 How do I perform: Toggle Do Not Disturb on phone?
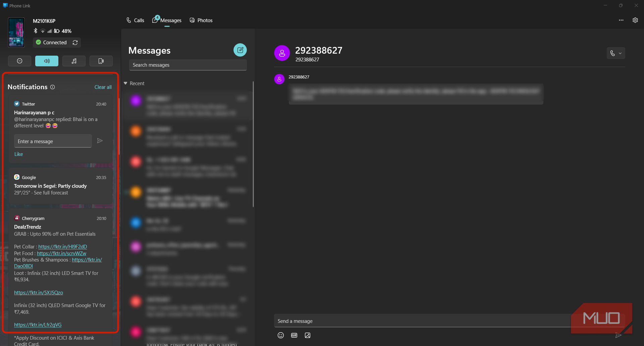coord(20,61)
